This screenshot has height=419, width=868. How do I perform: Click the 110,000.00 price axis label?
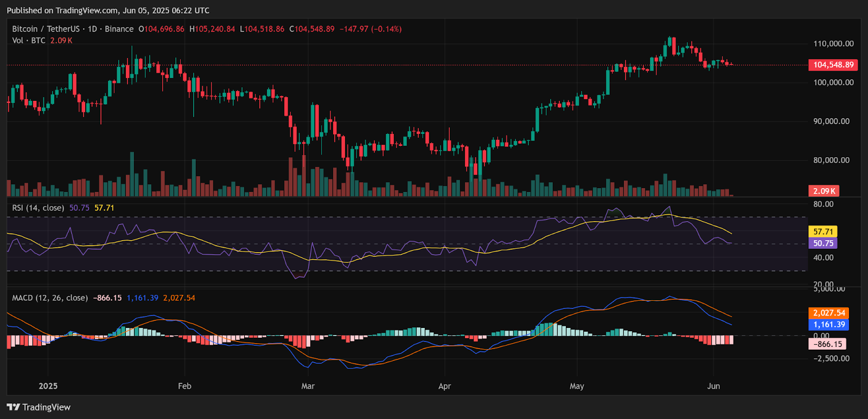point(833,44)
